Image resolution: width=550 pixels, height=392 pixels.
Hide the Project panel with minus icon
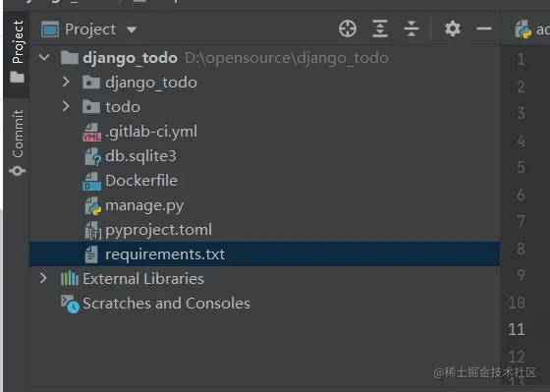[484, 28]
